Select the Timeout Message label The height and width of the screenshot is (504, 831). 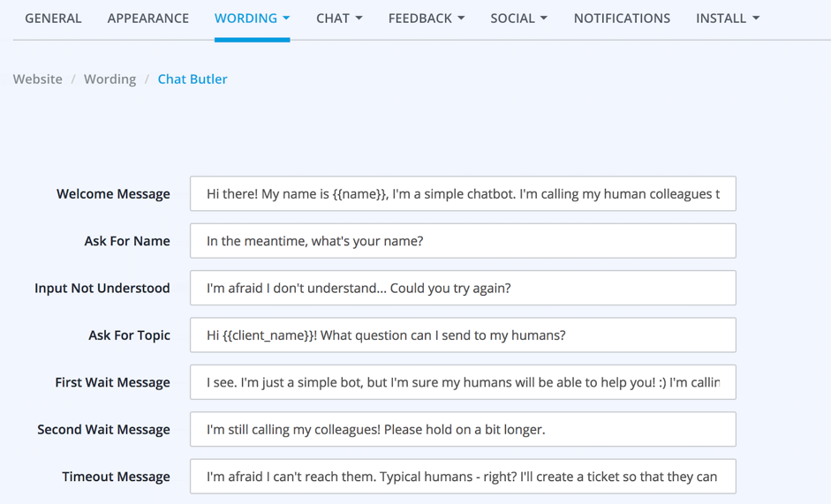pos(116,477)
